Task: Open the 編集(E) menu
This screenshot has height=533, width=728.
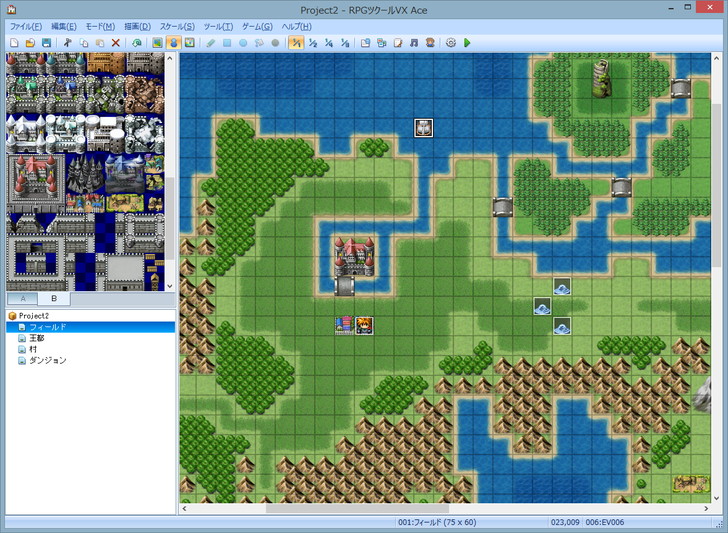Action: click(64, 26)
